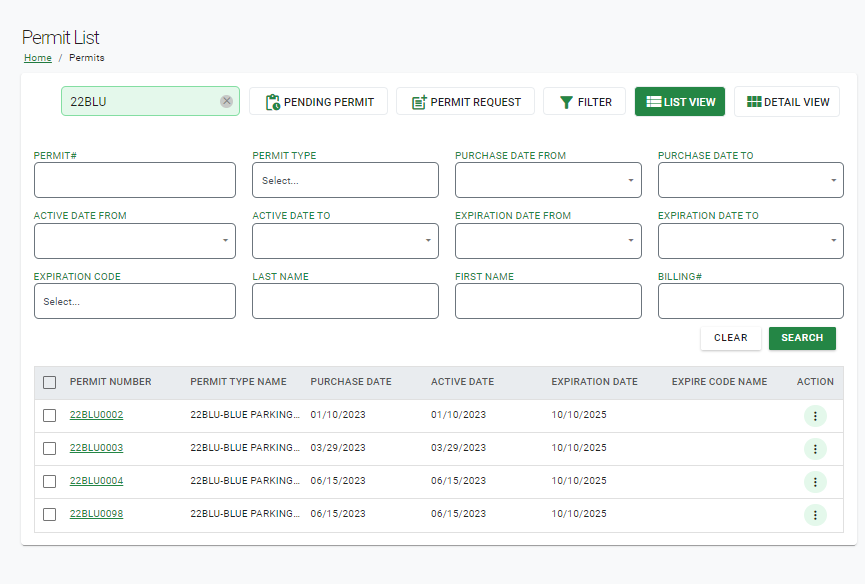Viewport: 865px width, 584px height.
Task: Select all permits with header checkbox
Action: 50,382
